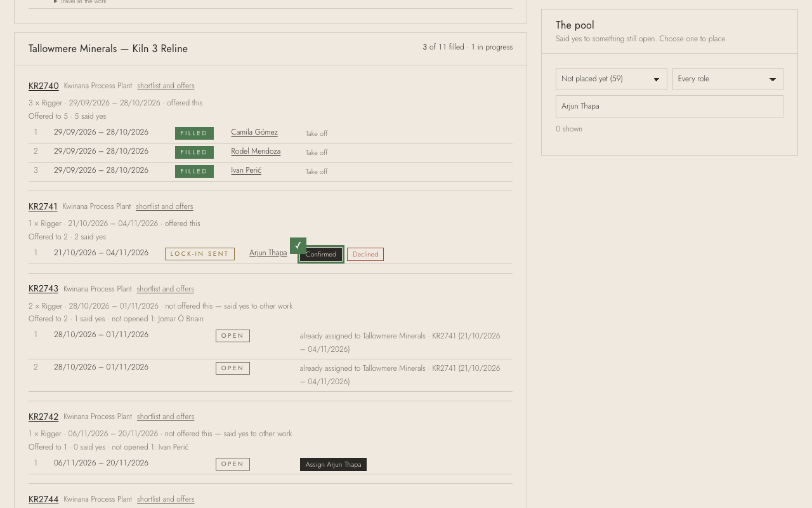
Task: Click the FILLED badge on Camila Gómez's row
Action: tap(194, 133)
